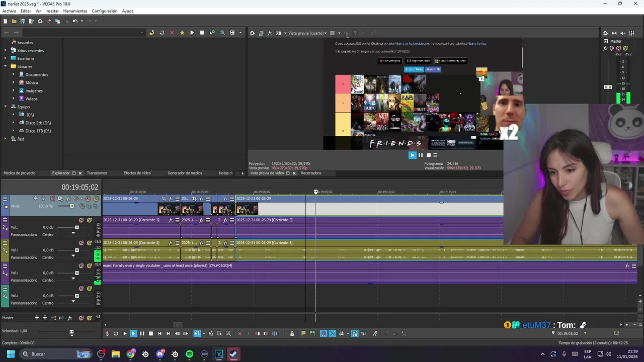Click the record microphone button in the transport bar
644x362 pixels.
pos(107,333)
